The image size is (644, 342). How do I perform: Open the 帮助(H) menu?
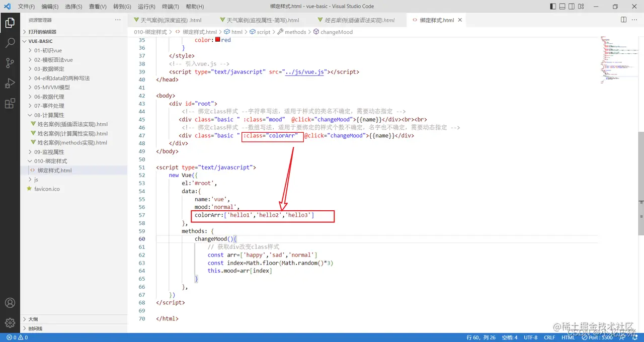[195, 7]
